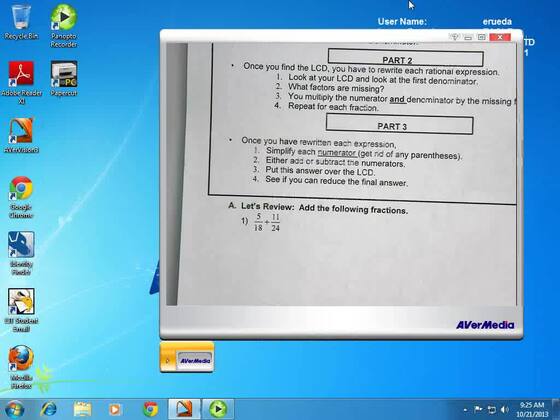
Task: Launch Panopto Recorder from the desktop
Action: coord(64,26)
